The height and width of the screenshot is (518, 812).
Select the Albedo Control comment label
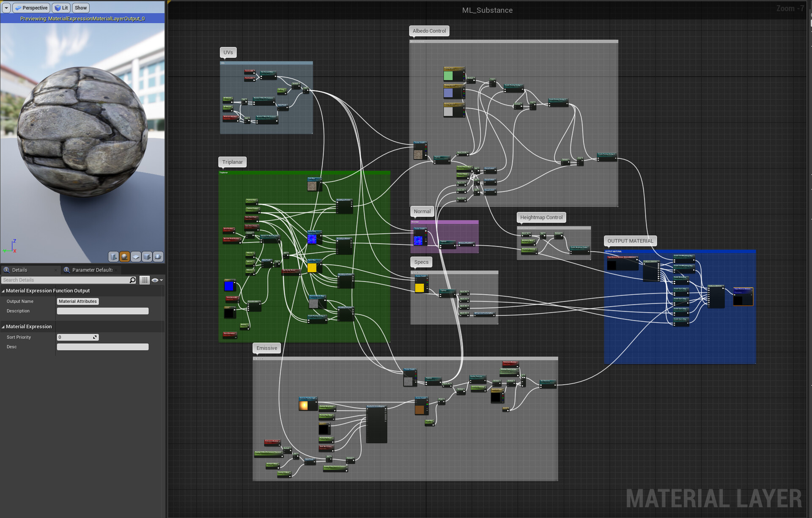pos(429,31)
